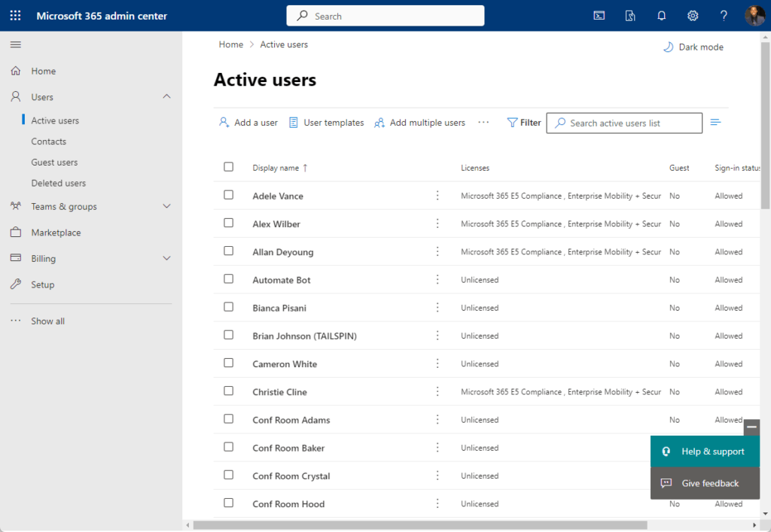Screen dimensions: 771x532
Task: Expand Teams & groups navigation section
Action: point(166,206)
